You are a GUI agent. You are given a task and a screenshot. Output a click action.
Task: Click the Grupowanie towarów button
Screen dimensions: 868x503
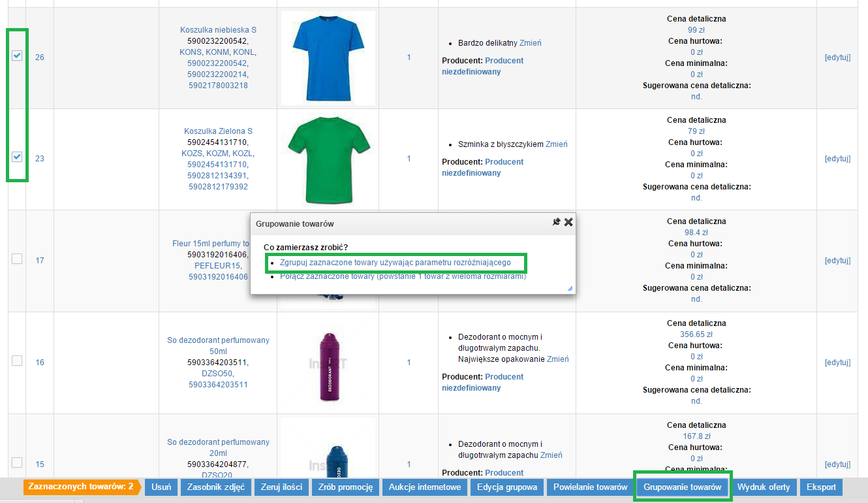(x=682, y=487)
